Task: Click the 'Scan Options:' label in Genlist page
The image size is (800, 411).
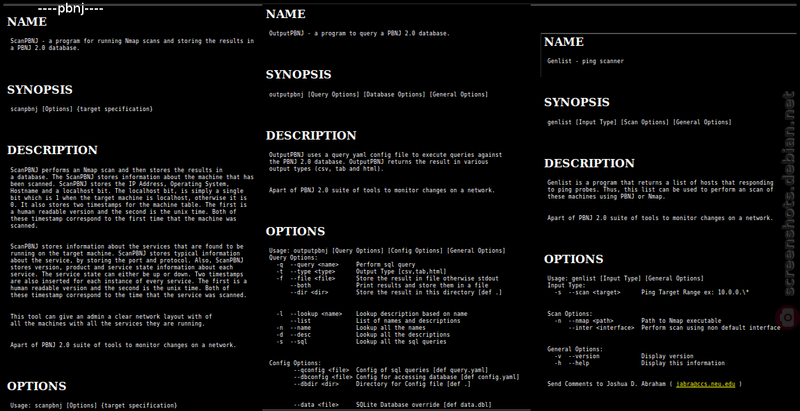Action: click(x=570, y=314)
